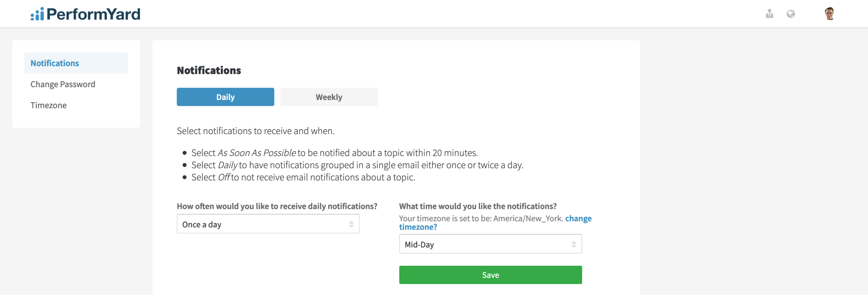The width and height of the screenshot is (868, 295).
Task: Click the Notifications page heading
Action: [209, 70]
